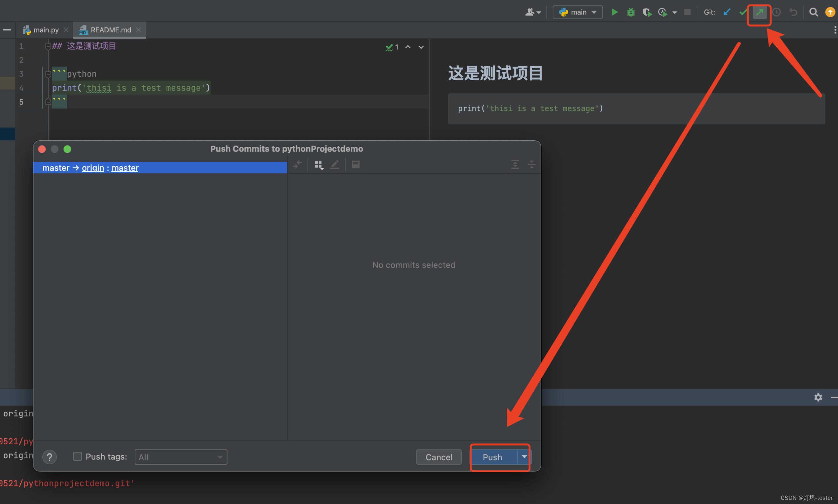
Task: Go to next highlighted problem
Action: pos(421,47)
